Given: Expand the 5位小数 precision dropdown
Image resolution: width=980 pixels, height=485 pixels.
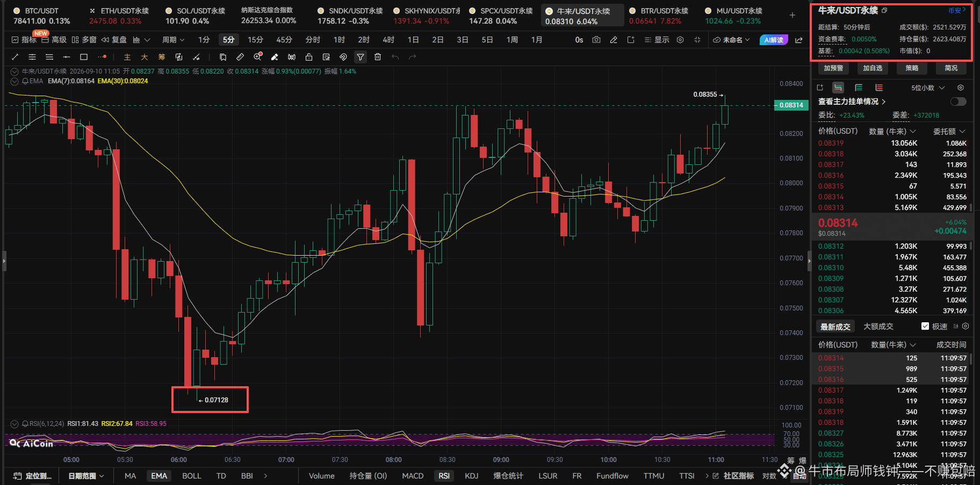Looking at the screenshot, I should pyautogui.click(x=928, y=88).
